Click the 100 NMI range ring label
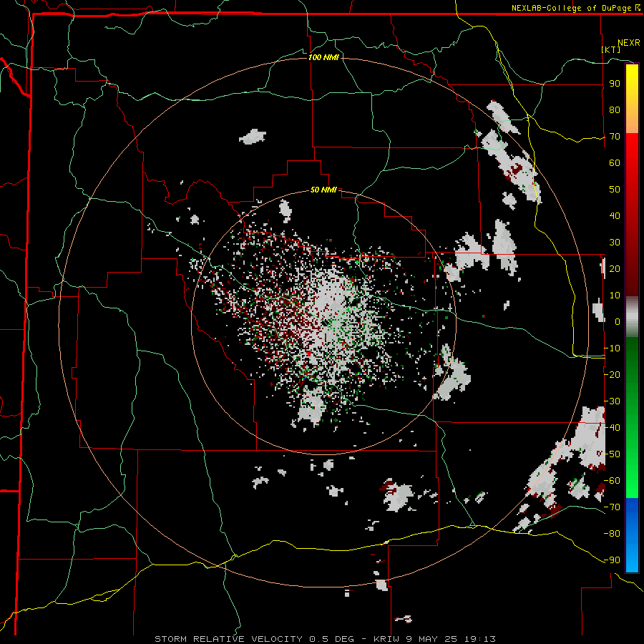This screenshot has height=644, width=644. [x=323, y=57]
